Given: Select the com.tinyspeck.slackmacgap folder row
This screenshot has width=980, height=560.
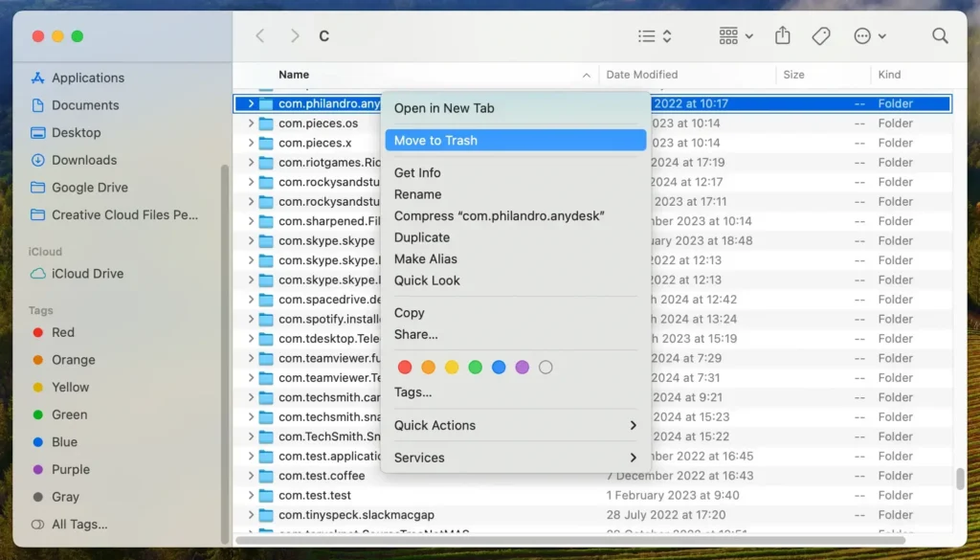Looking at the screenshot, I should [x=356, y=515].
